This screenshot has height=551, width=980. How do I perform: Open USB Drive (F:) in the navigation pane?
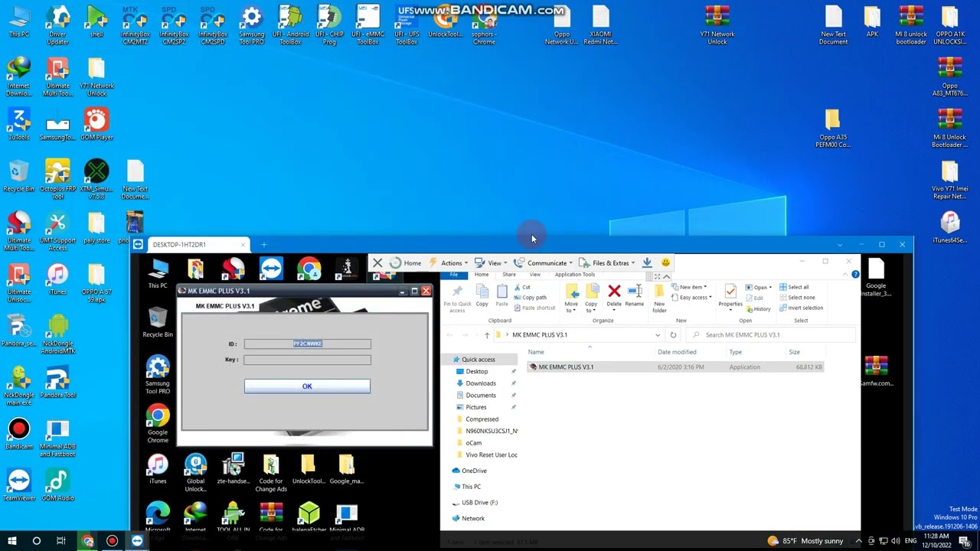(x=479, y=502)
